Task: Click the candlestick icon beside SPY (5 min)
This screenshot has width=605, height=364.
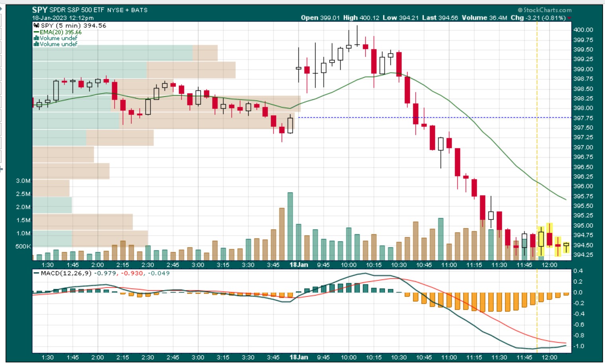Action: [x=36, y=25]
